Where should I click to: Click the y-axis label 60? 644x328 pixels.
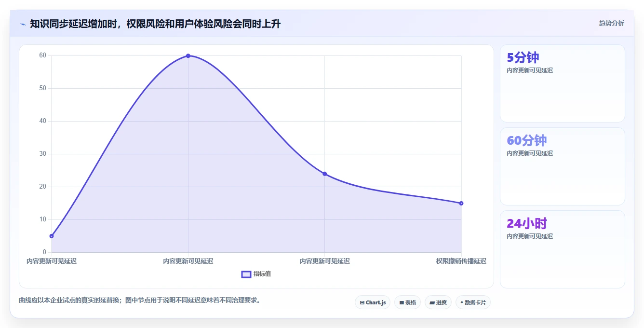43,55
